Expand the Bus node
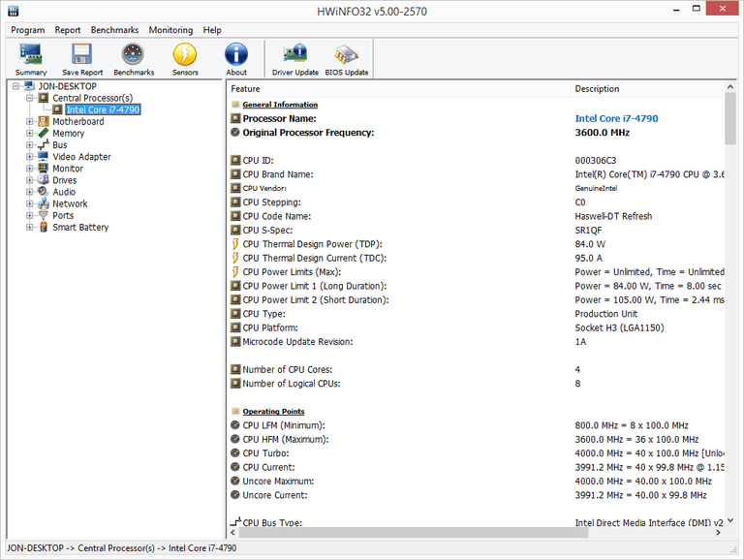The width and height of the screenshot is (744, 560). [29, 144]
